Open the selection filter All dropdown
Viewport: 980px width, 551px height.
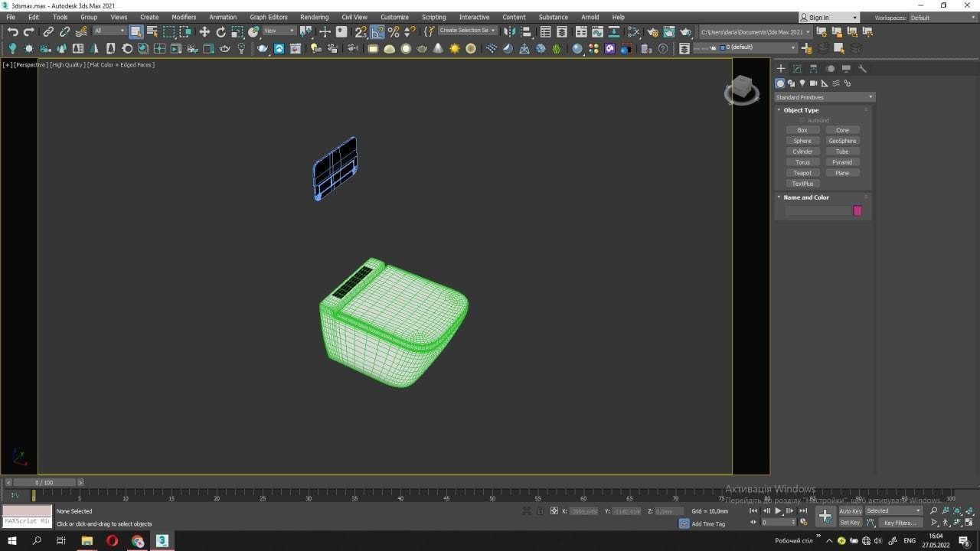pos(109,31)
